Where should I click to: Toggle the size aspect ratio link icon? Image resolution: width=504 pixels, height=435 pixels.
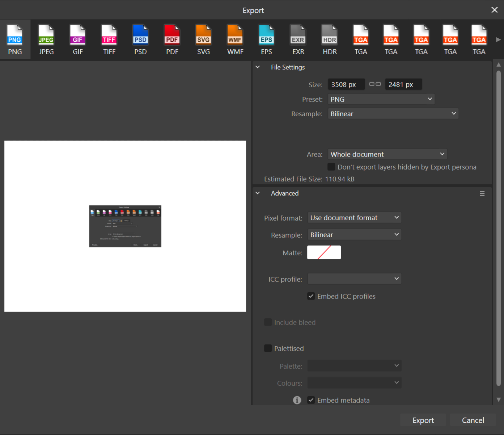pyautogui.click(x=375, y=84)
